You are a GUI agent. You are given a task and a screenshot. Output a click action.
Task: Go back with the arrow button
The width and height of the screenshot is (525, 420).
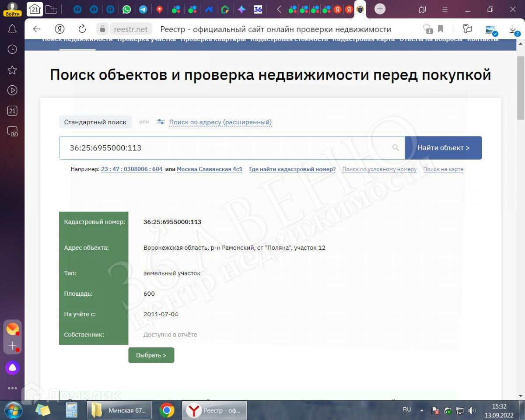[x=37, y=29]
